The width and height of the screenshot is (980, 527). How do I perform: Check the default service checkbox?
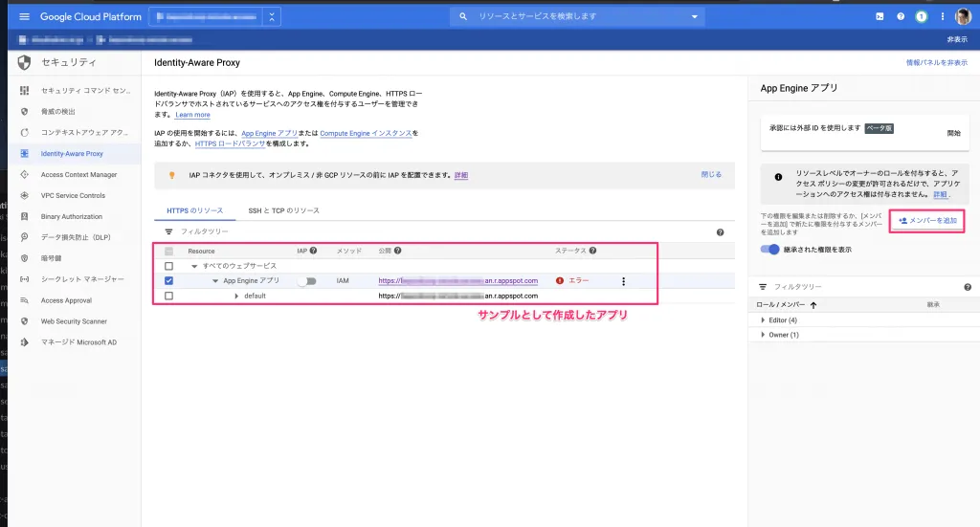click(169, 296)
